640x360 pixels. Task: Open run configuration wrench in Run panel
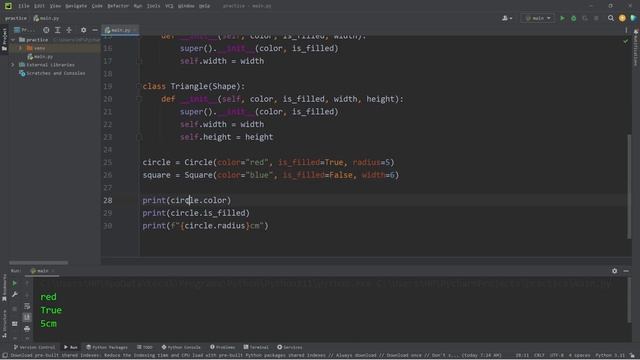click(15, 294)
